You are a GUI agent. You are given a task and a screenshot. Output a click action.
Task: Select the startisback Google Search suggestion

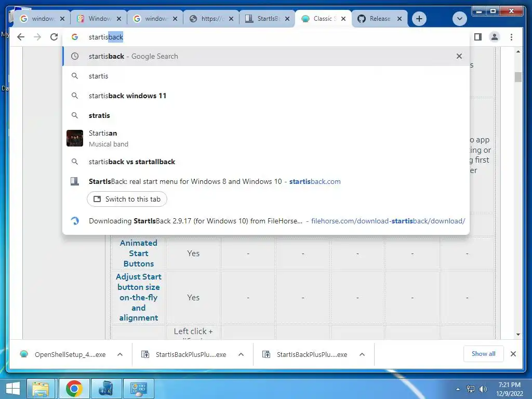click(266, 56)
